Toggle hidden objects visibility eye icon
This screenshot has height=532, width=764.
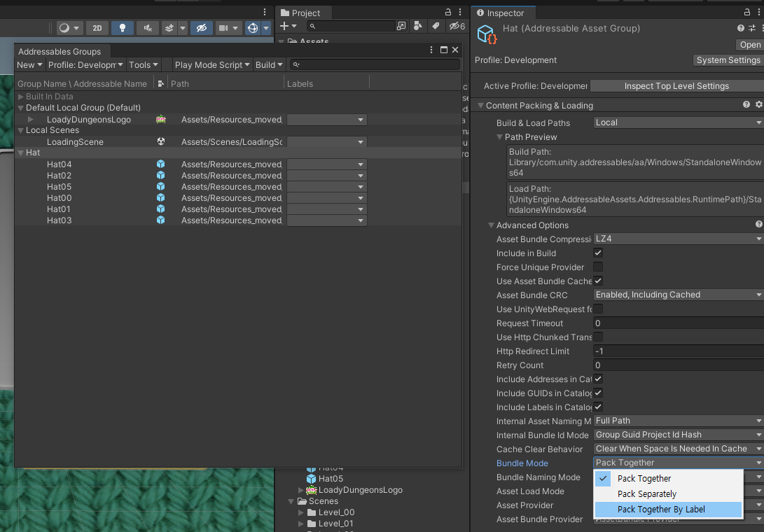(201, 28)
